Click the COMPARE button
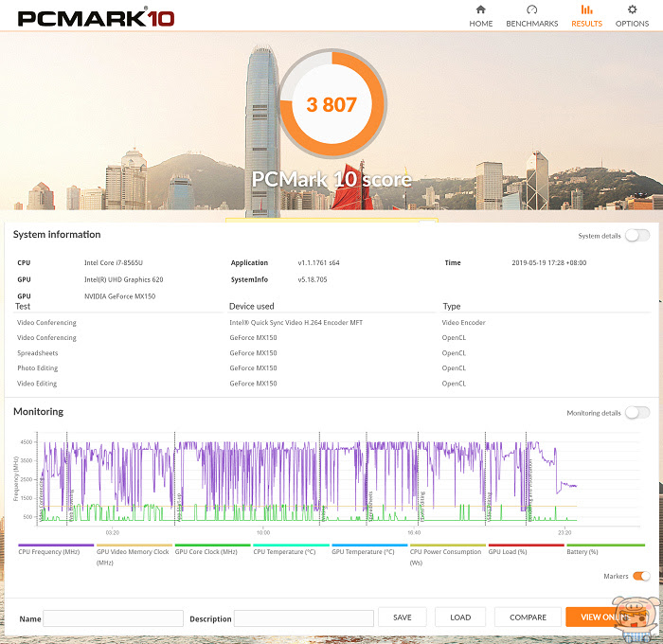Screen dimensions: 663x644 528,617
